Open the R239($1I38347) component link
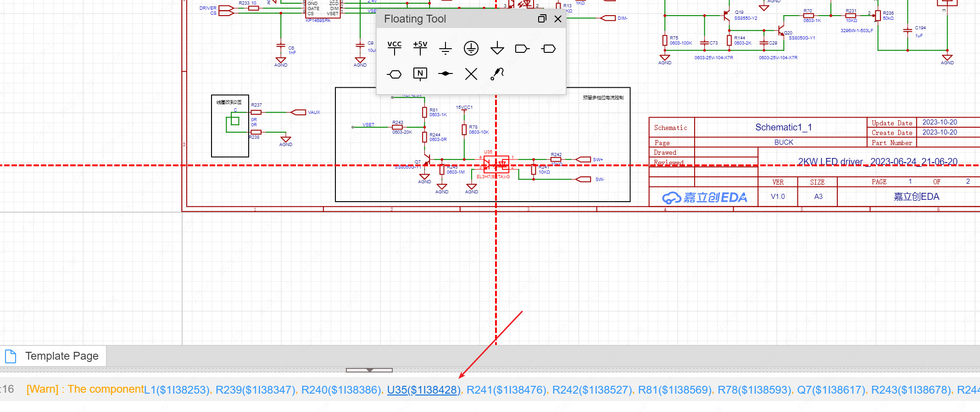 255,390
